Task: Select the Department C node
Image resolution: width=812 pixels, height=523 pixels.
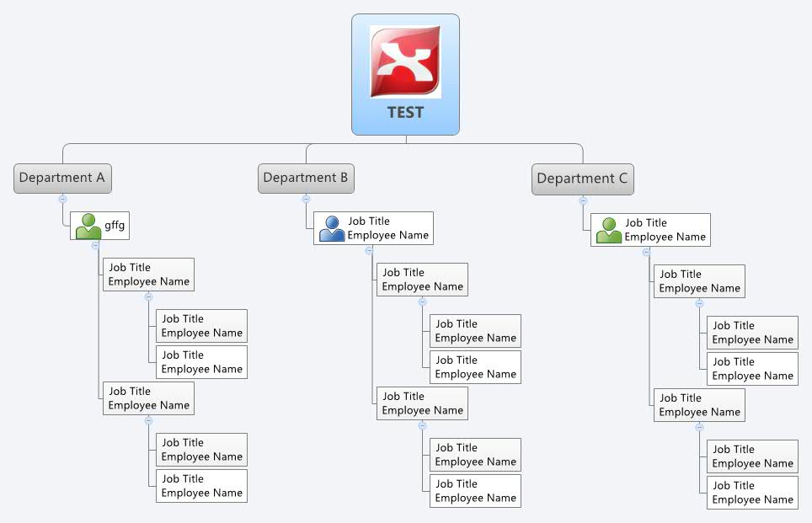Action: click(x=583, y=179)
